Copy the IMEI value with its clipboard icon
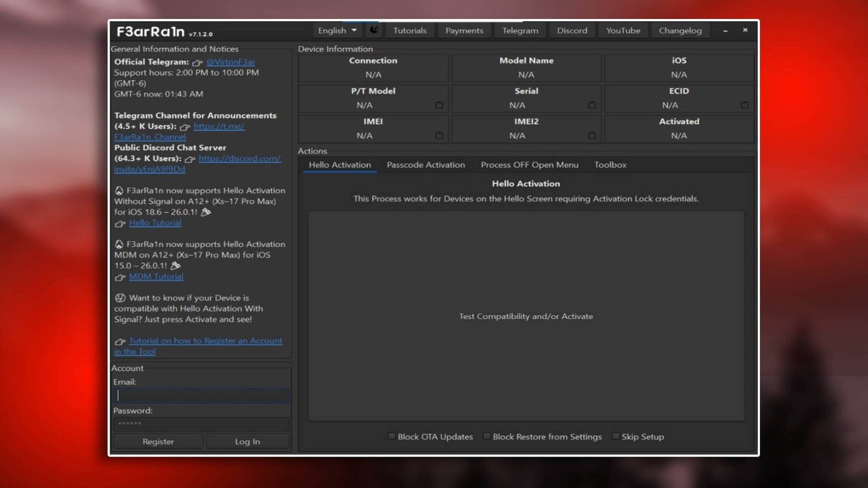The height and width of the screenshot is (488, 868). tap(438, 136)
